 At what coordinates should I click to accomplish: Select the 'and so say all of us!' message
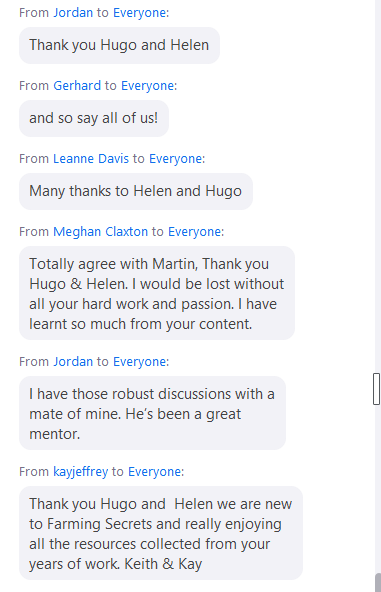point(94,118)
